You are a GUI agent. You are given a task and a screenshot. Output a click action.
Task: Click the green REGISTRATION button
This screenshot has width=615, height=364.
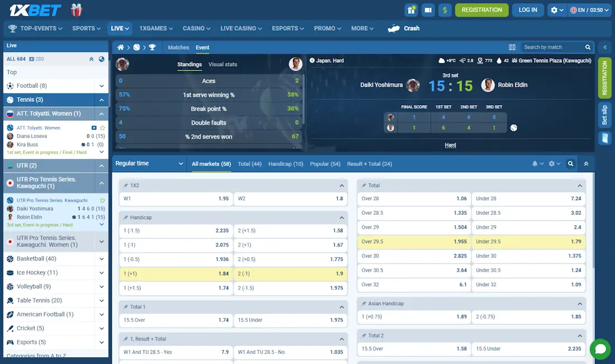pyautogui.click(x=481, y=10)
